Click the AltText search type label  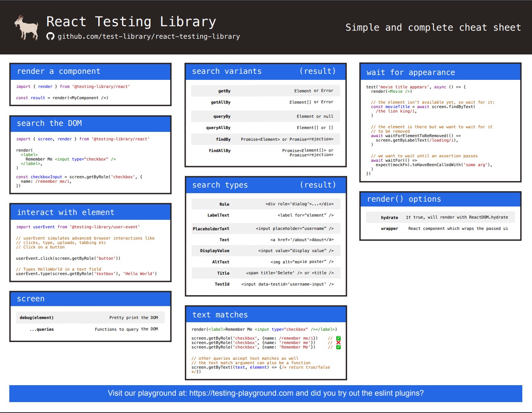click(x=220, y=262)
